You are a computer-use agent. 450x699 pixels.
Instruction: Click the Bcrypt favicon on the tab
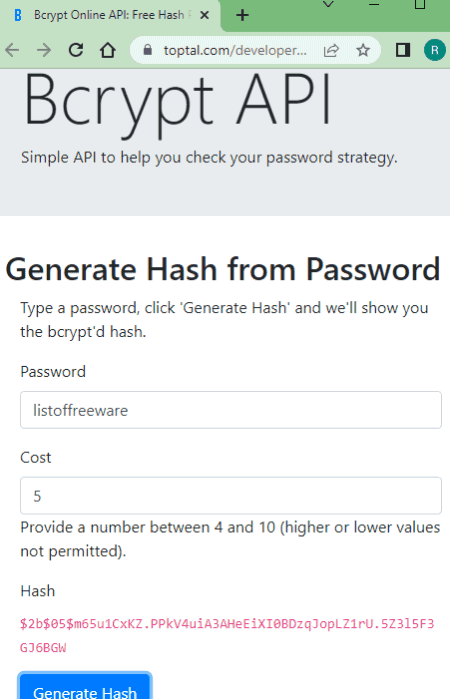click(18, 15)
